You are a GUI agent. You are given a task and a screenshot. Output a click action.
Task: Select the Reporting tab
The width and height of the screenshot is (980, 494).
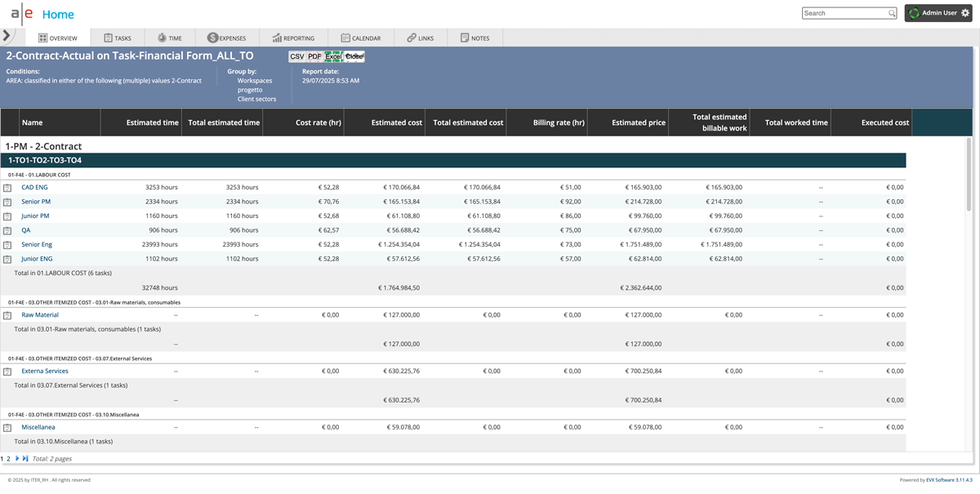(x=293, y=38)
